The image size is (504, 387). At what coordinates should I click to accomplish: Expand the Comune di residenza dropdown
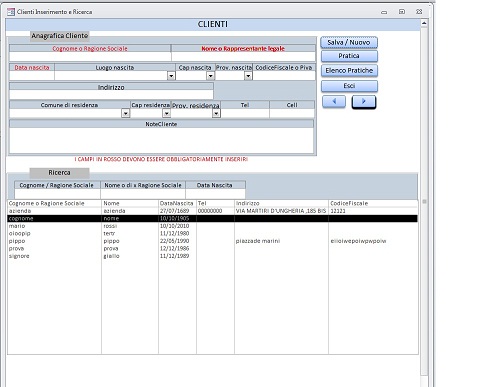tap(125, 114)
